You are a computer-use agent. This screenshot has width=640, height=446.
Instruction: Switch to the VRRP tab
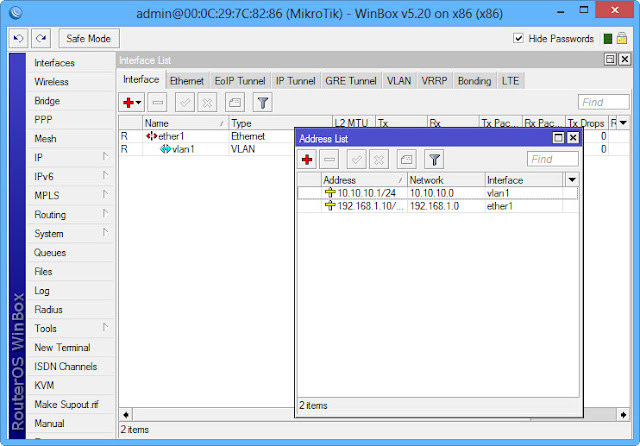[x=434, y=81]
